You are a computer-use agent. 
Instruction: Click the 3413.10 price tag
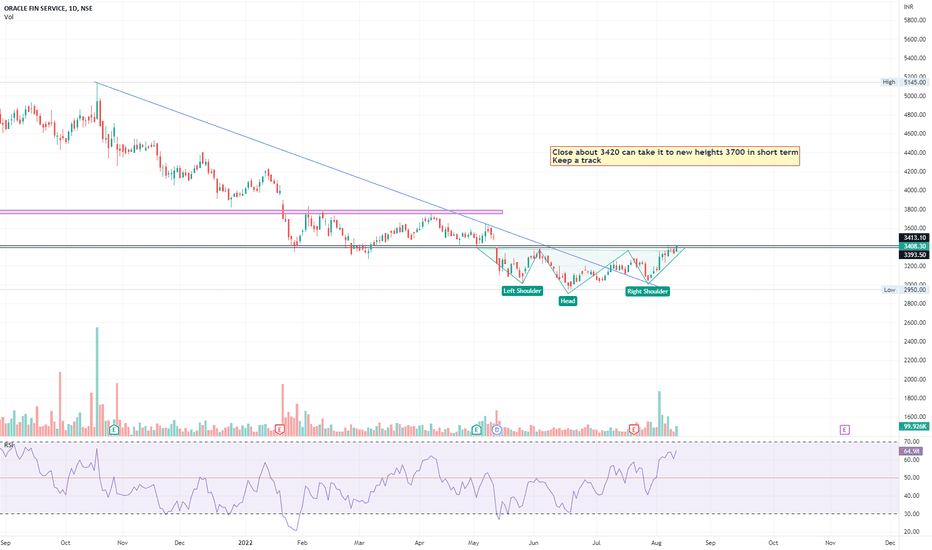(915, 238)
